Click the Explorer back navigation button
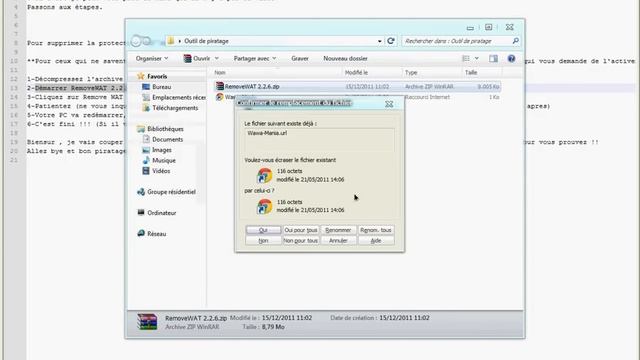 pos(136,41)
